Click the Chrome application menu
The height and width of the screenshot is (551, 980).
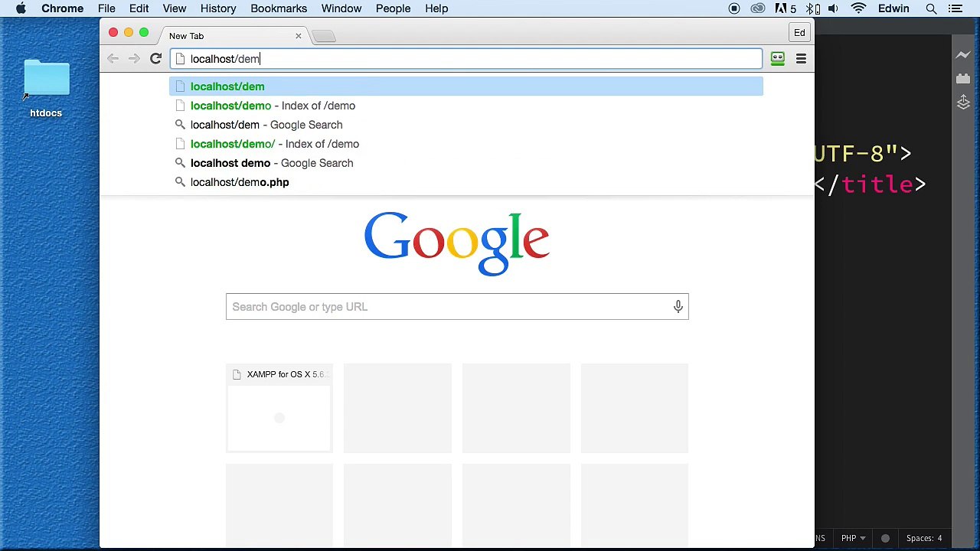click(x=62, y=8)
